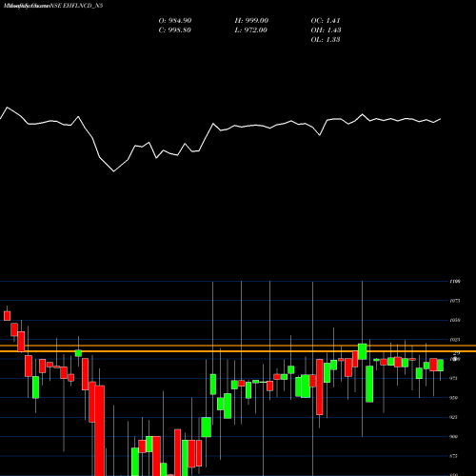Select the close value C: 998.80
This screenshot has height=476, width=476.
coord(175,30)
